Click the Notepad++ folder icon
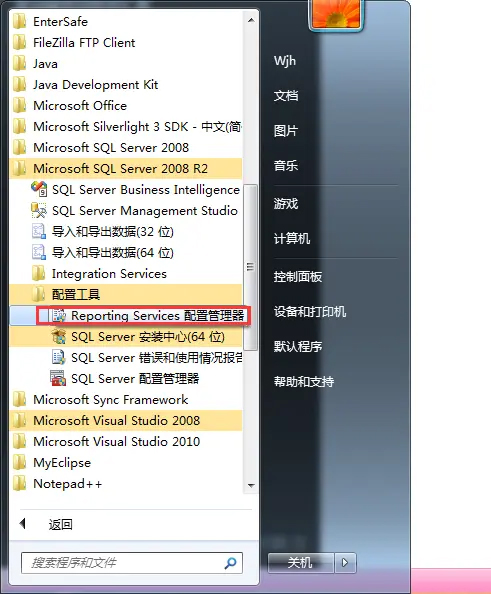This screenshot has width=491, height=594. [20, 483]
